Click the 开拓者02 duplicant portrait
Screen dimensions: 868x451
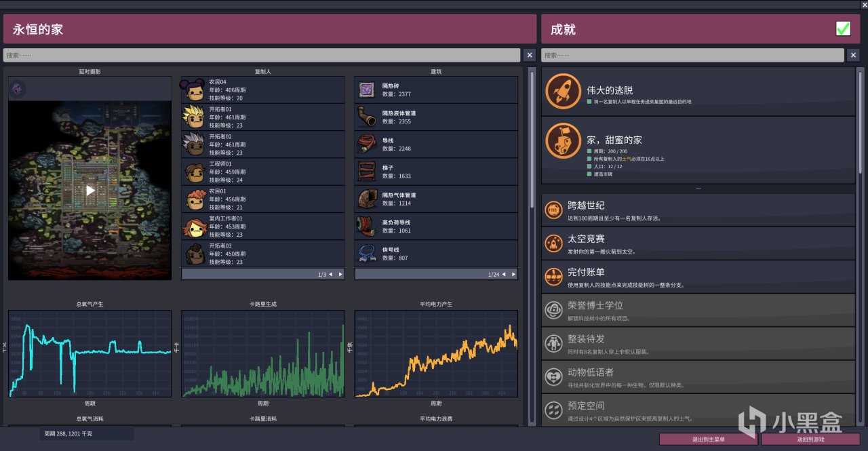(193, 144)
